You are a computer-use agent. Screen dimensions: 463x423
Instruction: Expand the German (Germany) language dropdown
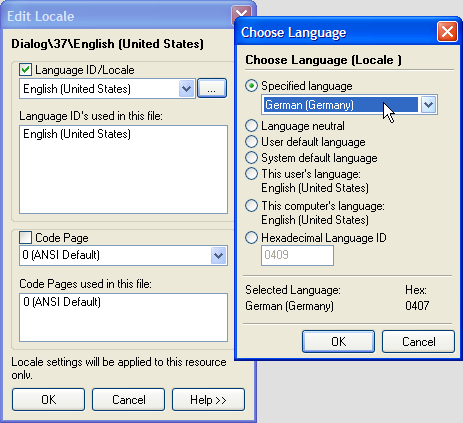pos(428,105)
